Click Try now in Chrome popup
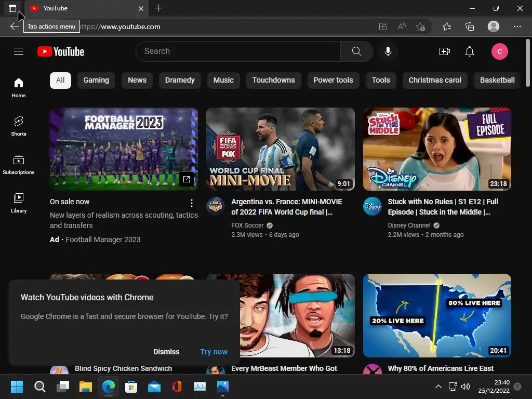 point(214,352)
